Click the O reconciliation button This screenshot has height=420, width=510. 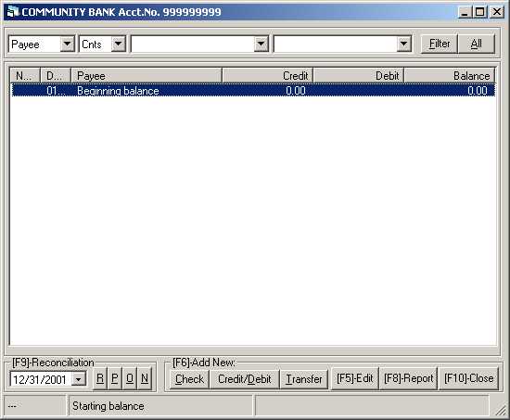[x=130, y=378]
